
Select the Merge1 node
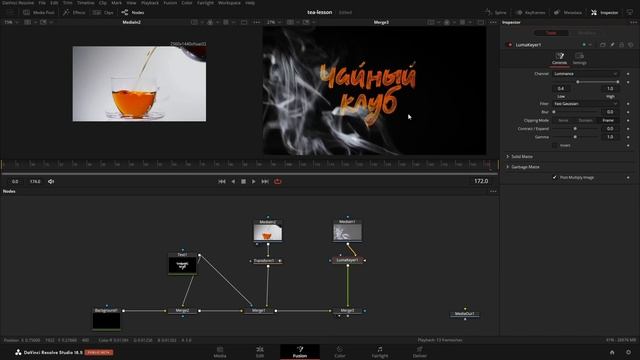(258, 311)
